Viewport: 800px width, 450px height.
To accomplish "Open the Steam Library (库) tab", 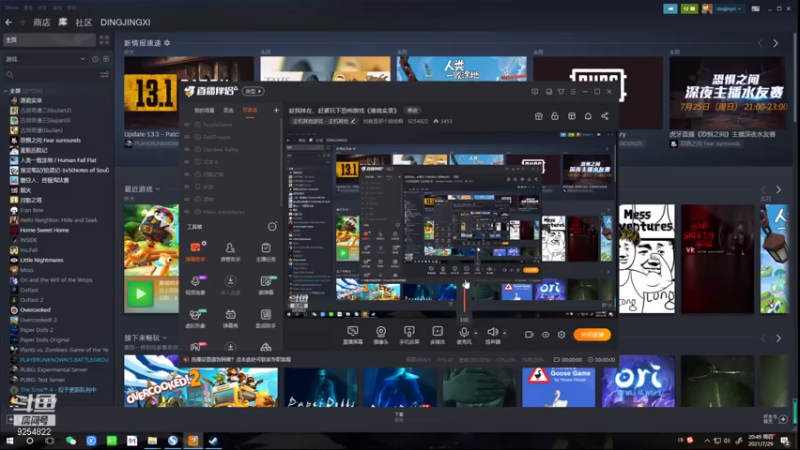I will 63,22.
